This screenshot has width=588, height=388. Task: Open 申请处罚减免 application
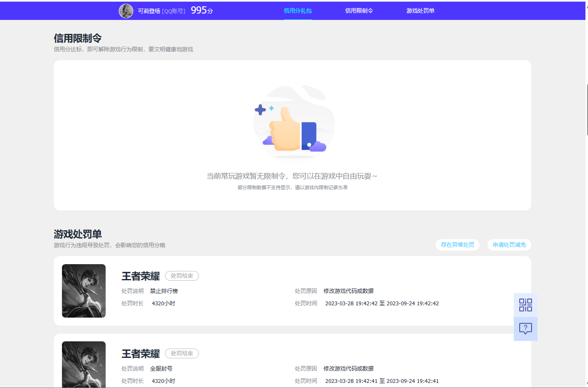(x=509, y=245)
